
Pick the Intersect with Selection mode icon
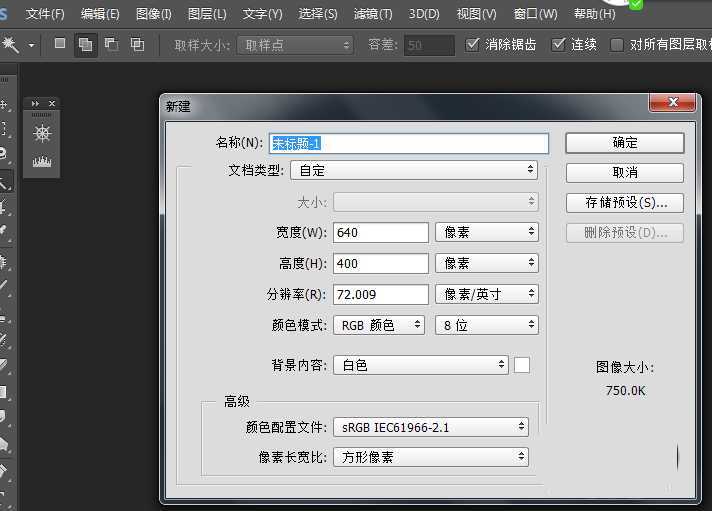tap(137, 45)
